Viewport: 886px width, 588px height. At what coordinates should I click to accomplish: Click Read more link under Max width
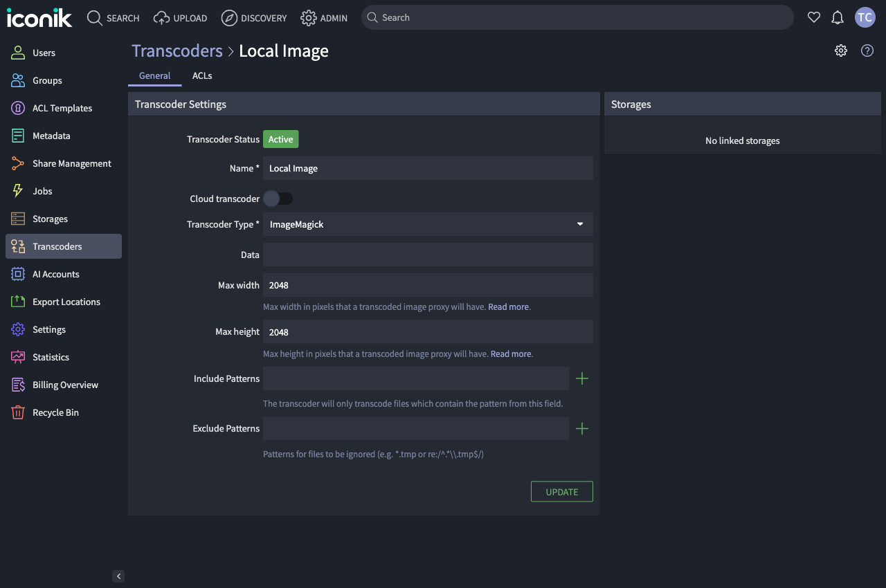pyautogui.click(x=509, y=306)
